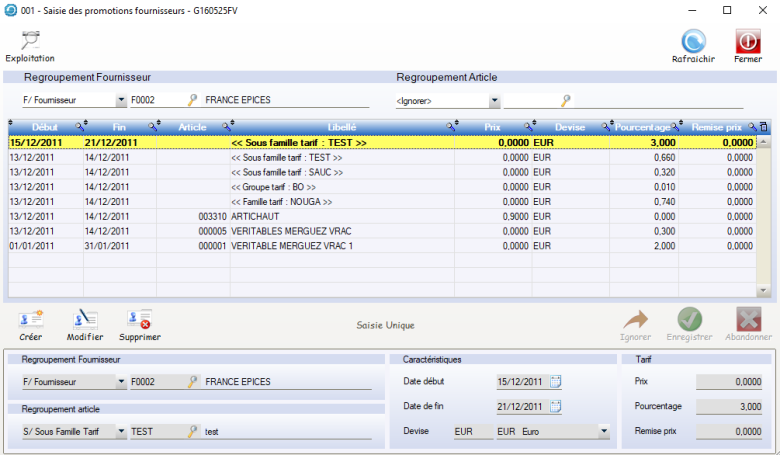Click the Rafraîchir refresh icon
The image size is (780, 455).
click(x=692, y=41)
